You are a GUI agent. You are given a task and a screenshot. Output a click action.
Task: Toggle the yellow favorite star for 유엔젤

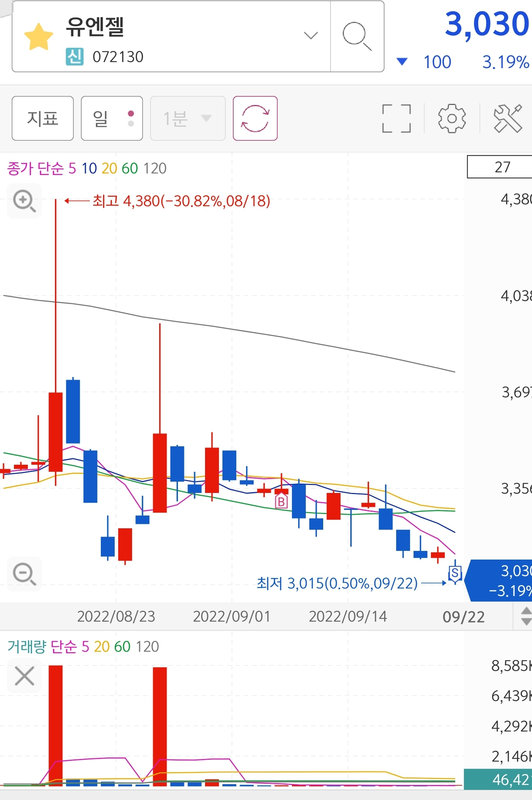click(x=38, y=37)
